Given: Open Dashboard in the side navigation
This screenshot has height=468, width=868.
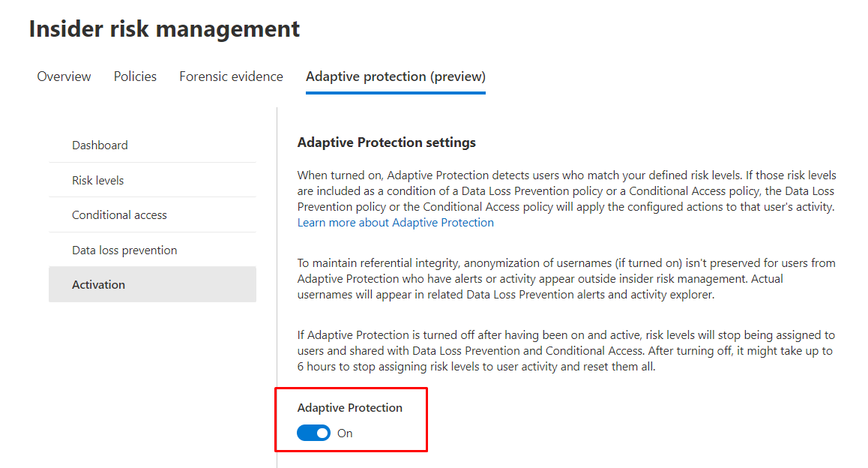Looking at the screenshot, I should pyautogui.click(x=100, y=145).
